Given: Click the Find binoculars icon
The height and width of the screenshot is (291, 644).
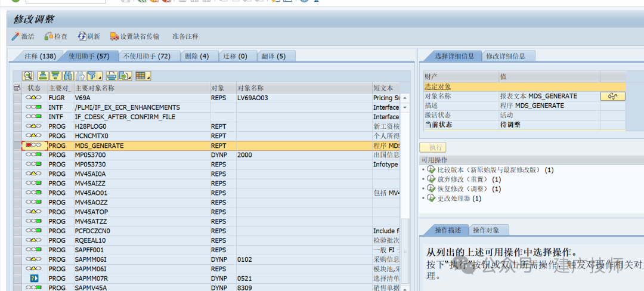Looking at the screenshot, I should (68, 76).
